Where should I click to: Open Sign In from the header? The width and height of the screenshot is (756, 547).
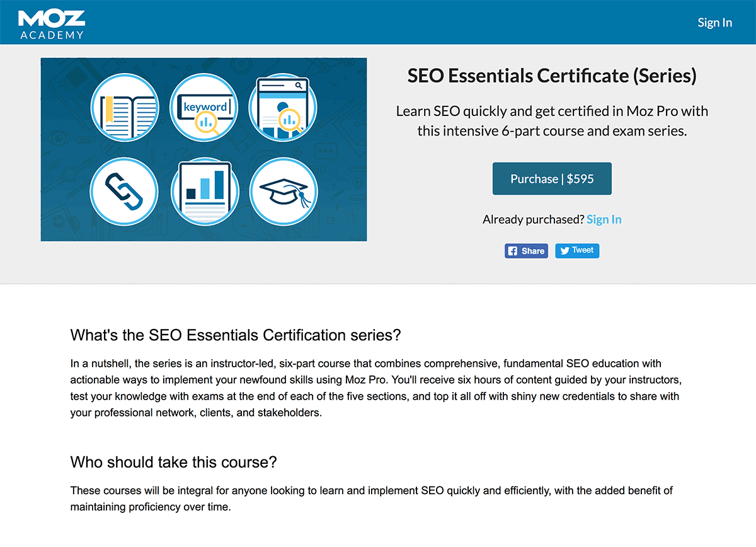[x=714, y=23]
